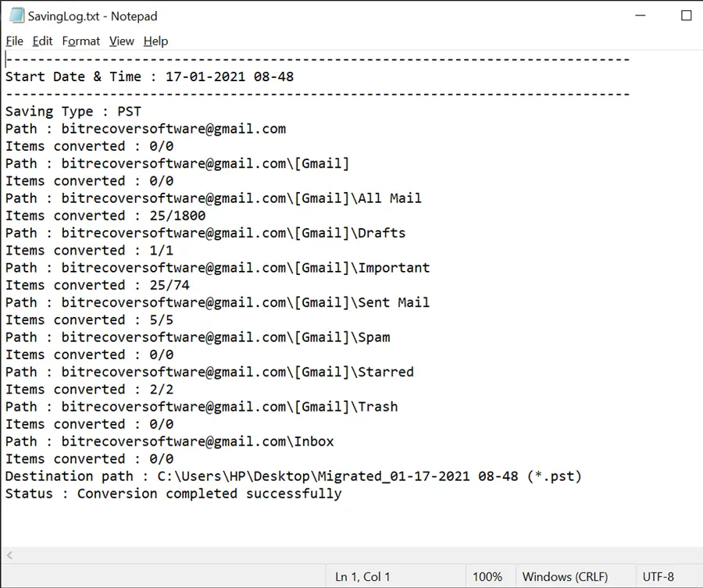The image size is (703, 588).
Task: Minimize the Notepad window
Action: coord(641,16)
